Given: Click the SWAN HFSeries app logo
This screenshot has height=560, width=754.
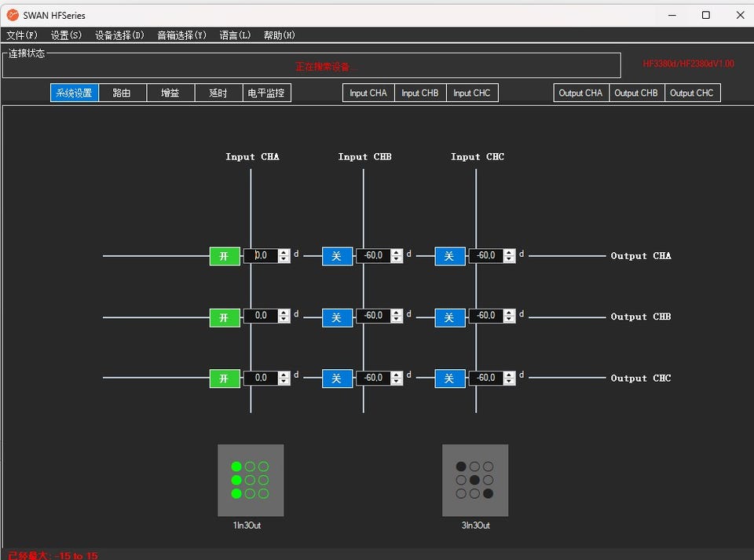Looking at the screenshot, I should tap(13, 15).
